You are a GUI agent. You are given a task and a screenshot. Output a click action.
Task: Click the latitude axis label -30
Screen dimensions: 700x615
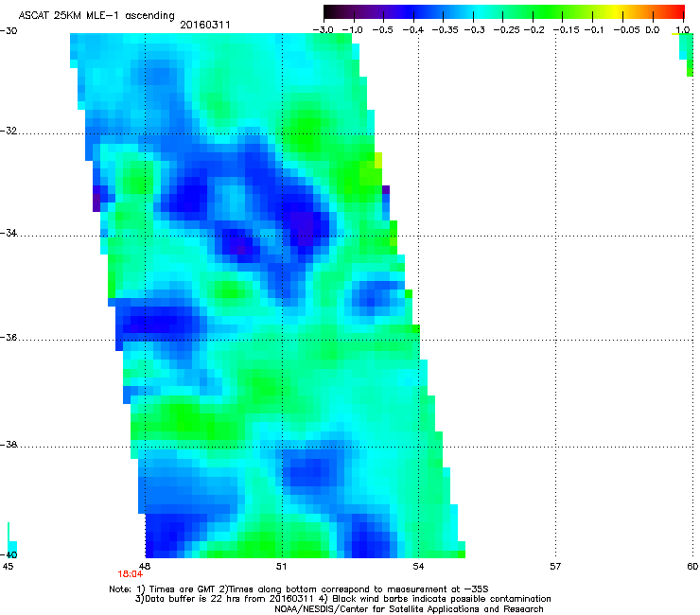coord(9,31)
